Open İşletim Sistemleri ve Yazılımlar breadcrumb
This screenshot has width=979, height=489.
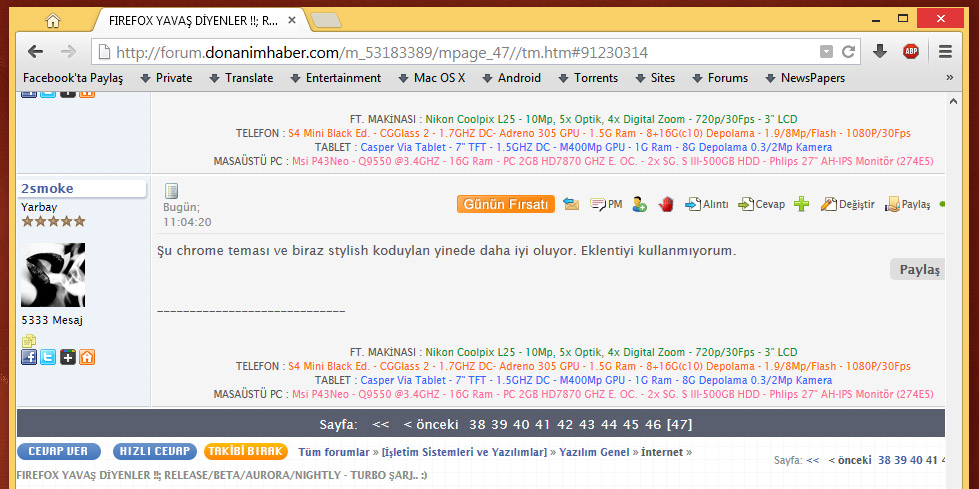tap(464, 452)
